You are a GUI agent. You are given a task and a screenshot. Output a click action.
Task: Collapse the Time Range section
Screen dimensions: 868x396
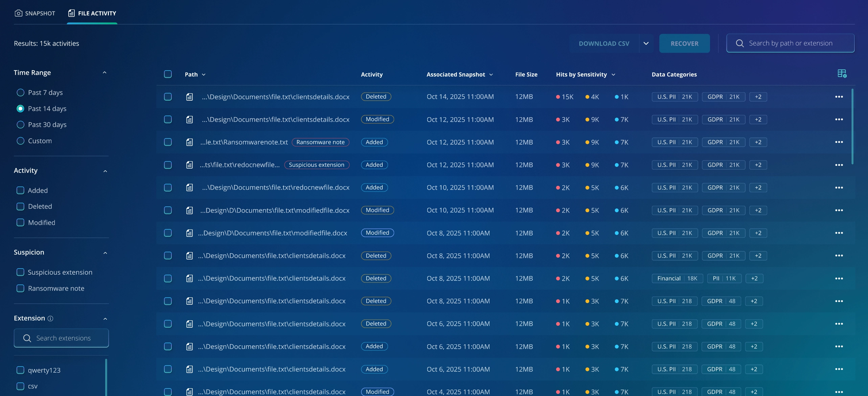[x=105, y=73]
